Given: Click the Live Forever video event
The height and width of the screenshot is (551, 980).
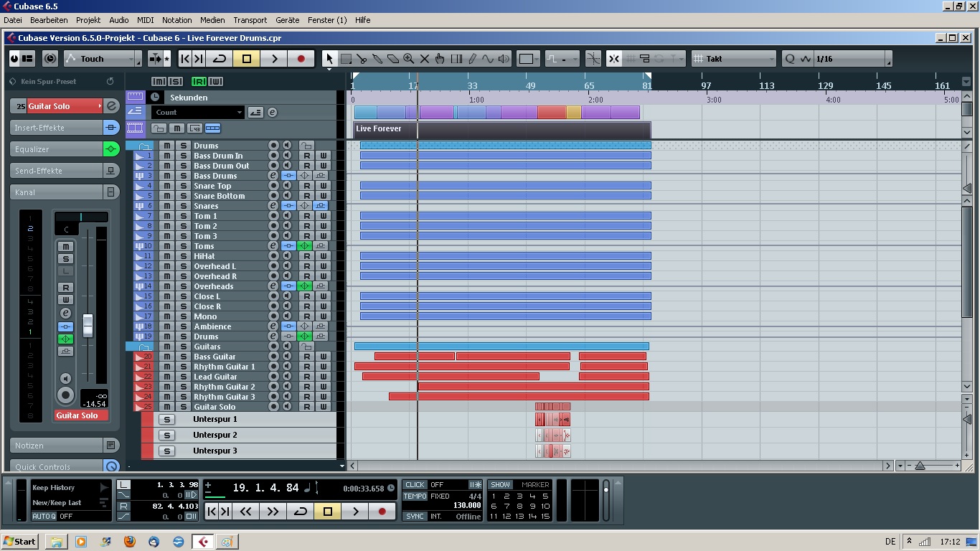Looking at the screenshot, I should (x=502, y=129).
